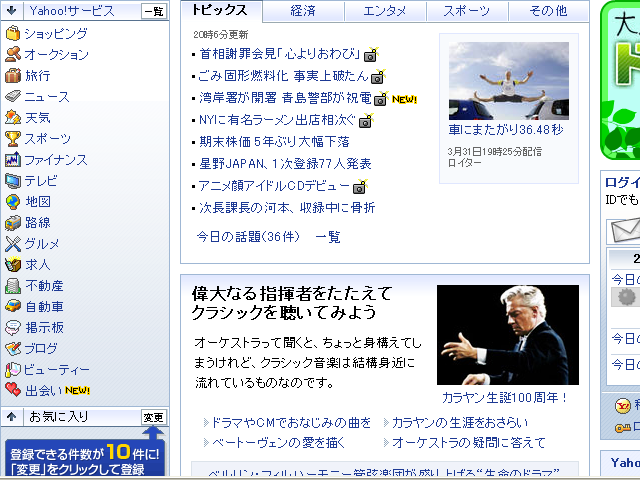Viewport: 640px width, 480px height.
Task: Click the shopping bag icon
Action: point(13,33)
